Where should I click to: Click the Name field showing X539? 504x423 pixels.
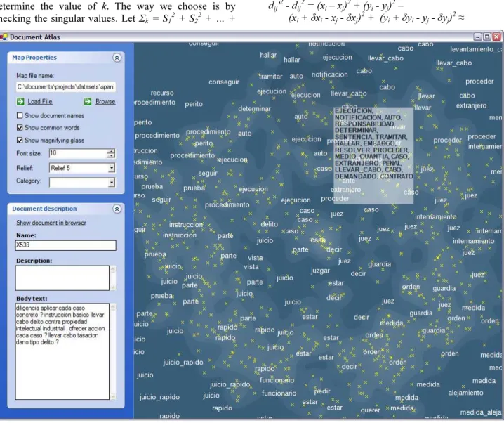[x=65, y=245]
